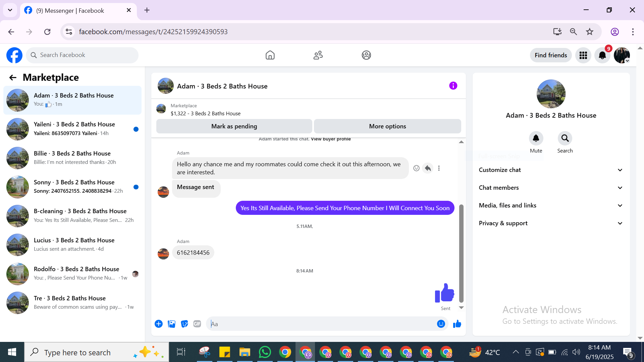Open conversation information purple icon
The height and width of the screenshot is (362, 644).
point(453,86)
